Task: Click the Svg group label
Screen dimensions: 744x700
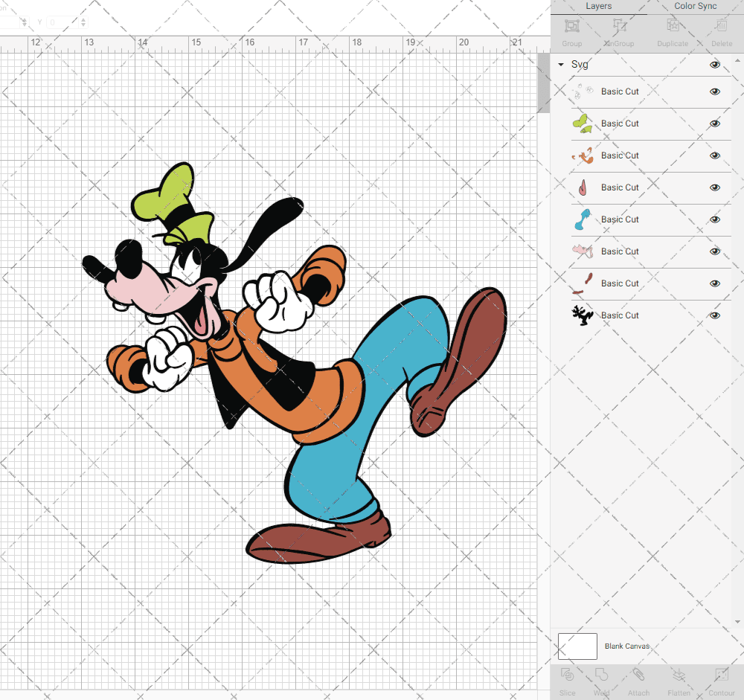Action: pyautogui.click(x=580, y=65)
